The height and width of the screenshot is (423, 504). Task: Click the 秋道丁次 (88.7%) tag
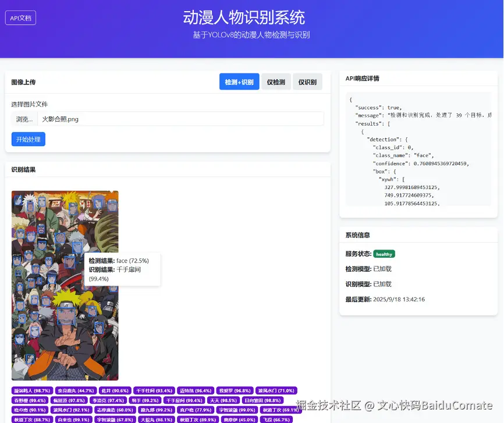(x=32, y=420)
